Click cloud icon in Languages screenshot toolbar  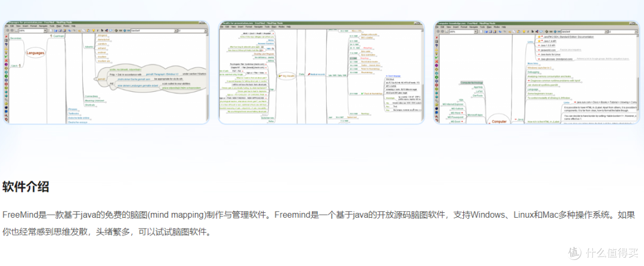pyautogui.click(x=110, y=30)
